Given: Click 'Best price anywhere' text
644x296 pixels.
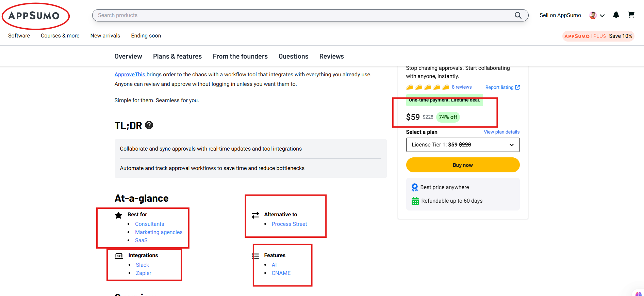Looking at the screenshot, I should click(445, 187).
